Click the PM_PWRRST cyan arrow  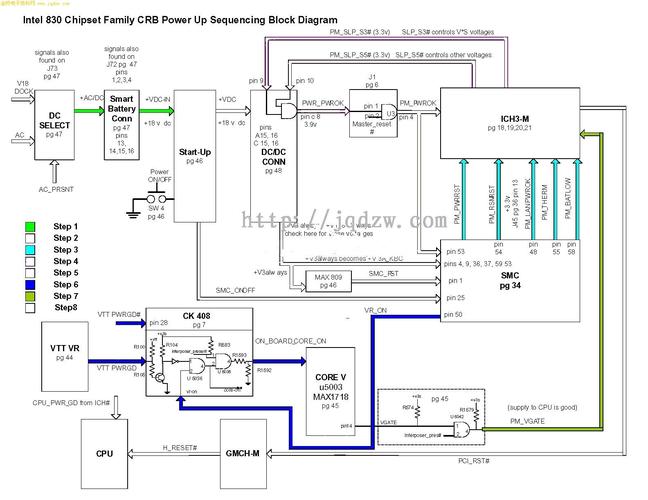[464, 199]
